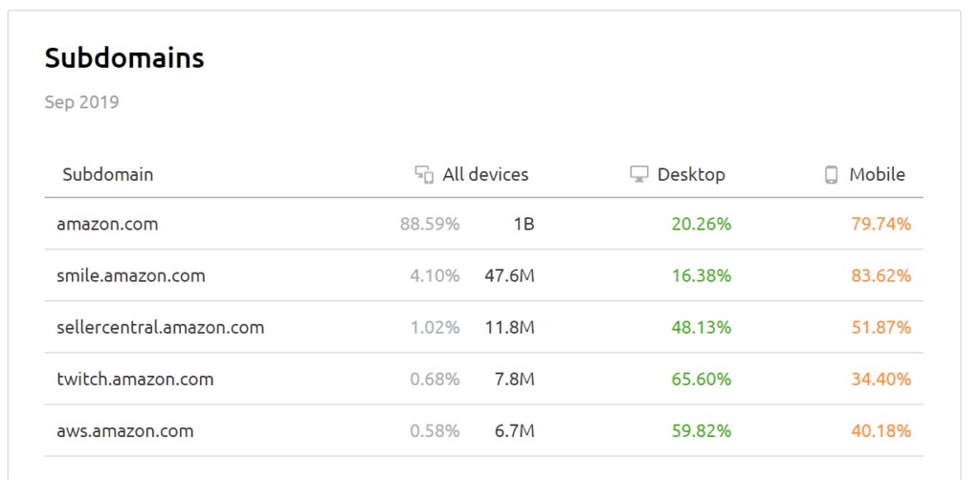980x480 pixels.
Task: Click the 34.40% mobile value
Action: pyautogui.click(x=881, y=379)
